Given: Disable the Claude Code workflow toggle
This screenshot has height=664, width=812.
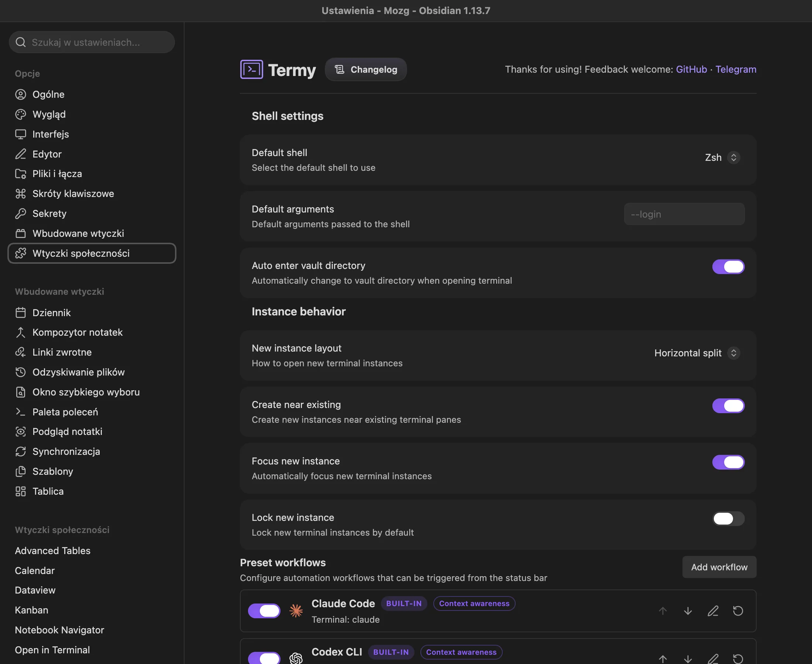Looking at the screenshot, I should (x=264, y=611).
